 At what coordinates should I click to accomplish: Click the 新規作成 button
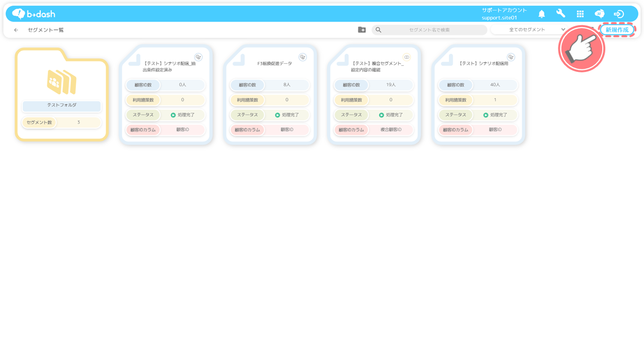617,30
